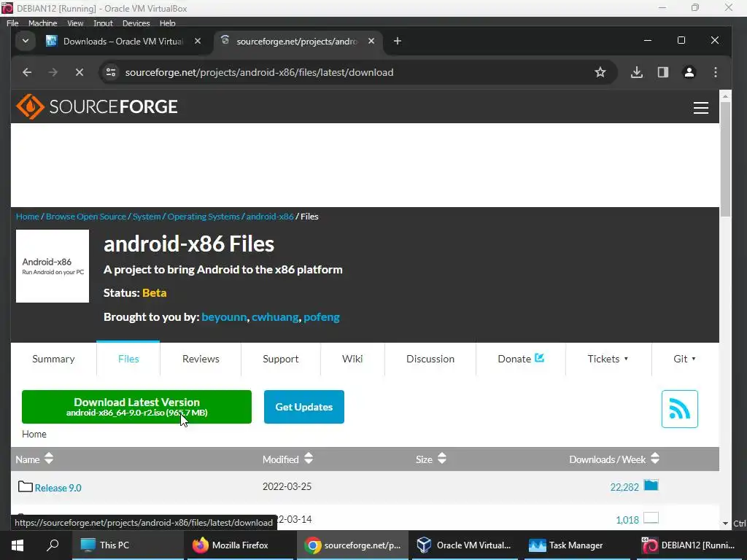Open the browser tab search chevron
Viewport: 747px width, 560px height.
point(26,41)
